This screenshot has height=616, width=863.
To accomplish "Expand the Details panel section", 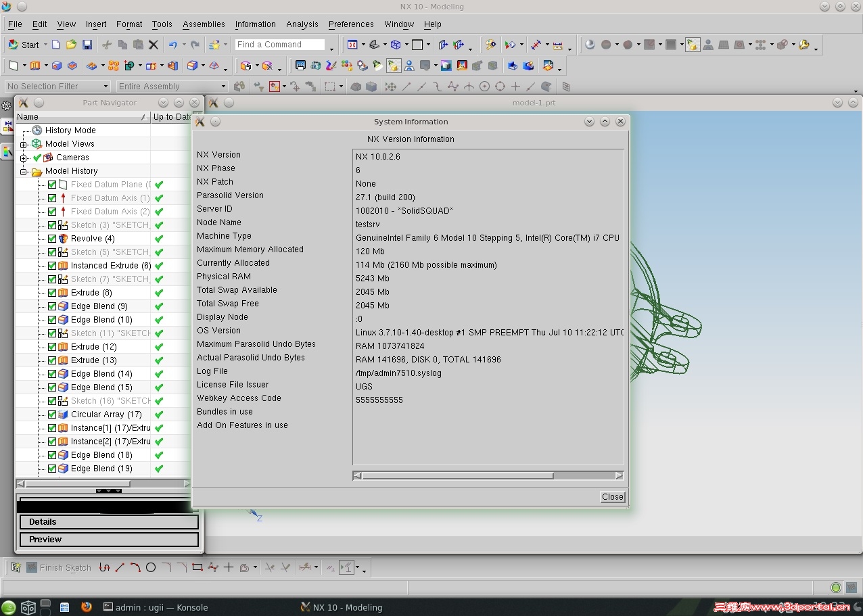I will (109, 522).
